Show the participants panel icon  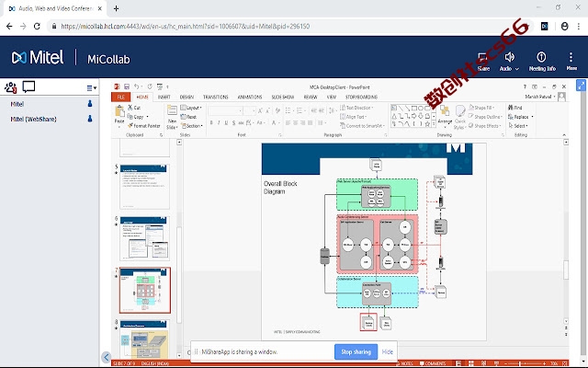(x=10, y=87)
